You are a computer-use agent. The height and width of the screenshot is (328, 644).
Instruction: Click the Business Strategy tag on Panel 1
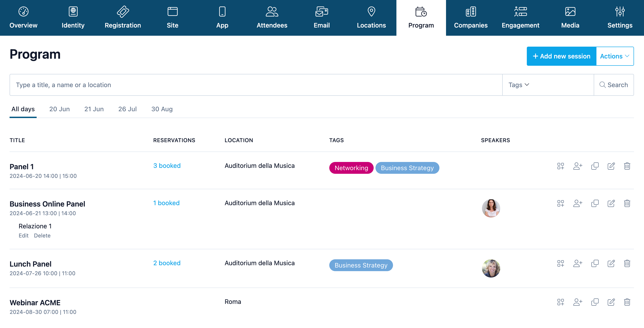pyautogui.click(x=407, y=168)
